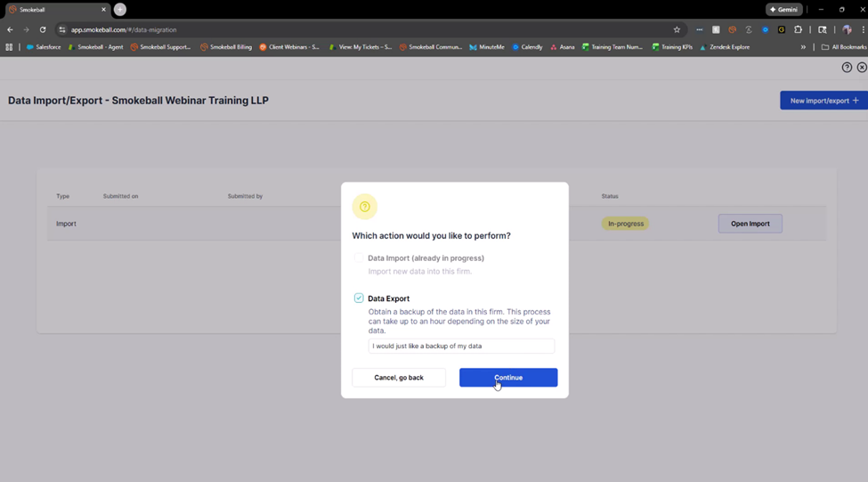The height and width of the screenshot is (482, 868).
Task: Open the Gemini assistant button
Action: pyautogui.click(x=783, y=9)
